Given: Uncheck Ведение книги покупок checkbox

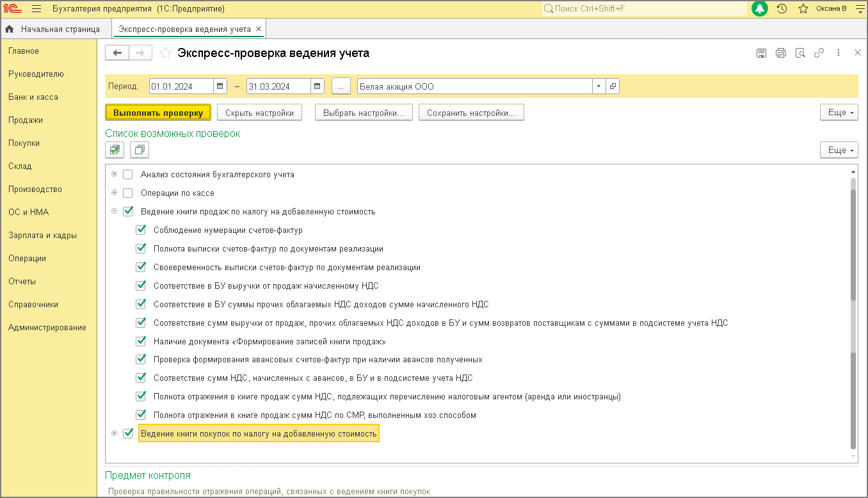Looking at the screenshot, I should coord(128,433).
